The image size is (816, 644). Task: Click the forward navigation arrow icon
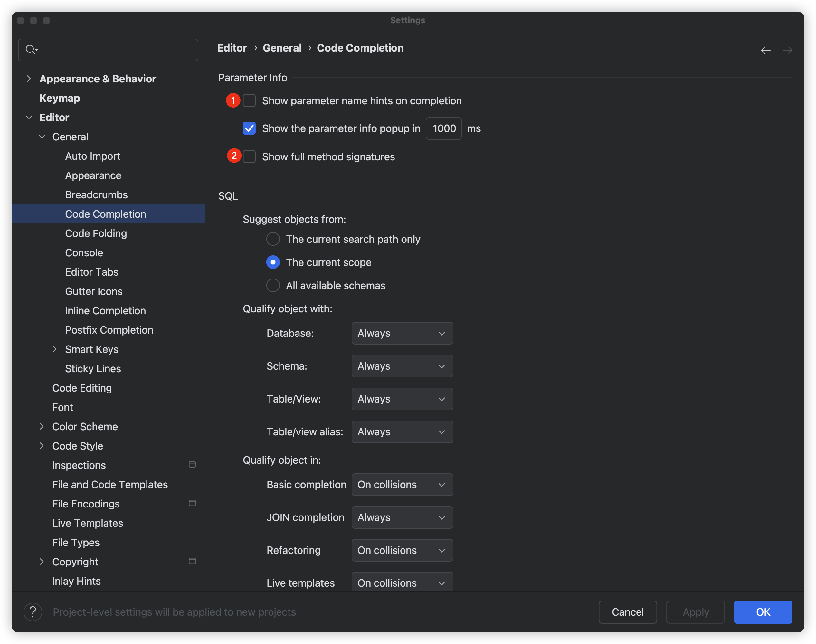pos(787,50)
